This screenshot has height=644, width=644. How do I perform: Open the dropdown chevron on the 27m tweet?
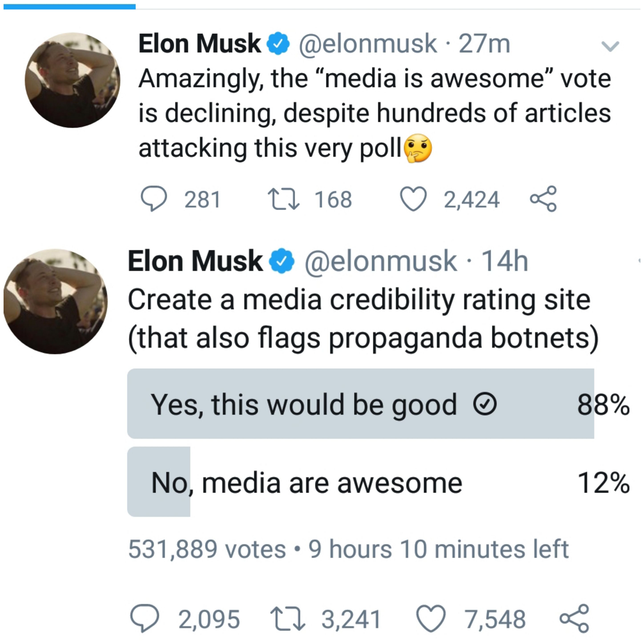tap(610, 46)
